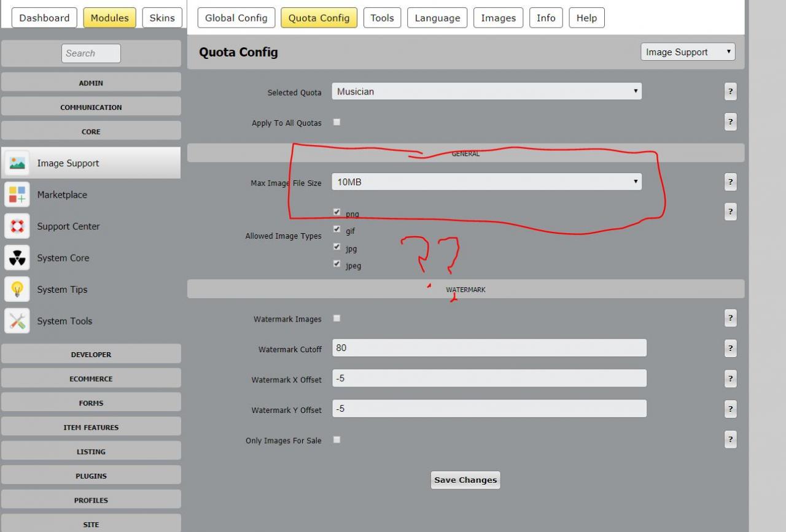This screenshot has height=532, width=786.
Task: Open the Image Support module selector dropdown
Action: tap(688, 52)
